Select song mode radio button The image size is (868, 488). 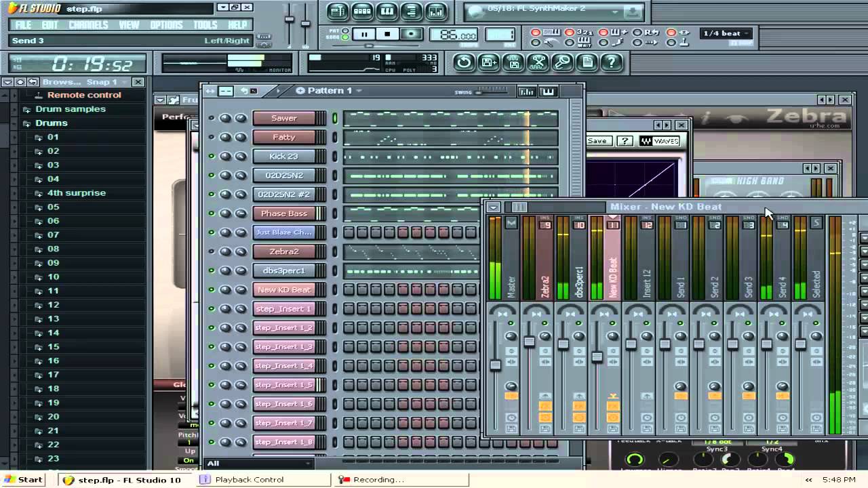point(345,37)
